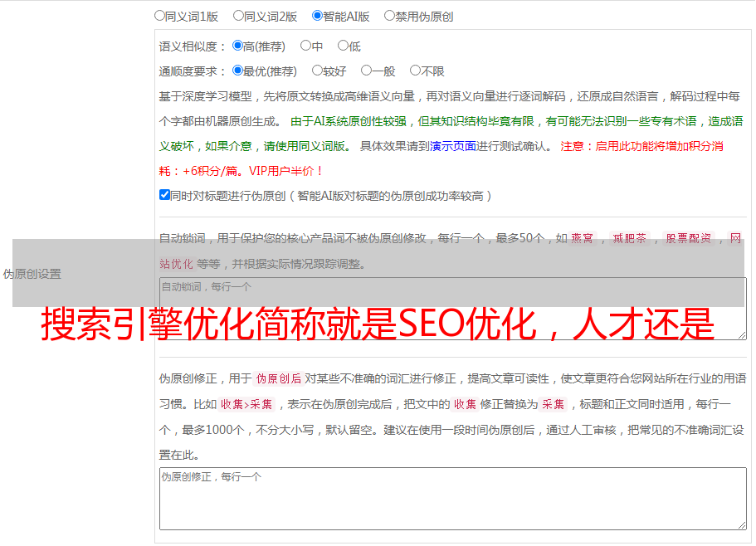Click the 伪原创修正 textarea
The height and width of the screenshot is (546, 756).
click(453, 499)
